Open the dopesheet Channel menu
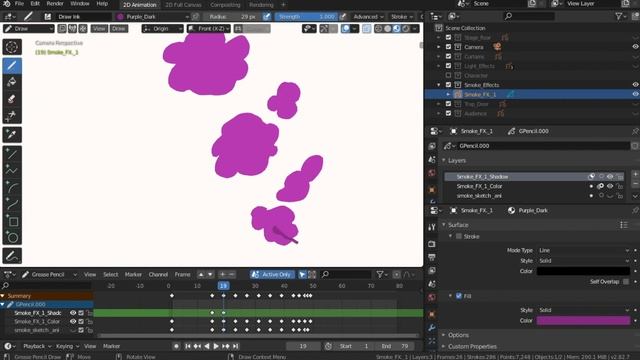 tap(158, 274)
